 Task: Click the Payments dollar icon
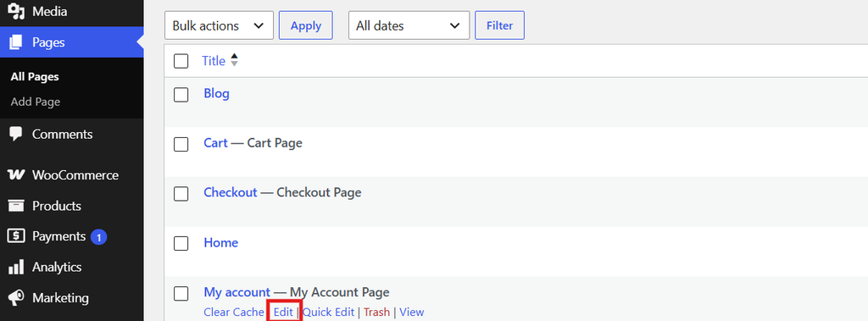coord(16,236)
